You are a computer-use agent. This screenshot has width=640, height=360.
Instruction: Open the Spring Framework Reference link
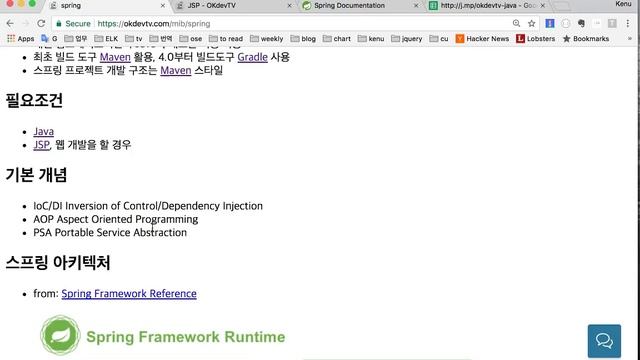(129, 293)
